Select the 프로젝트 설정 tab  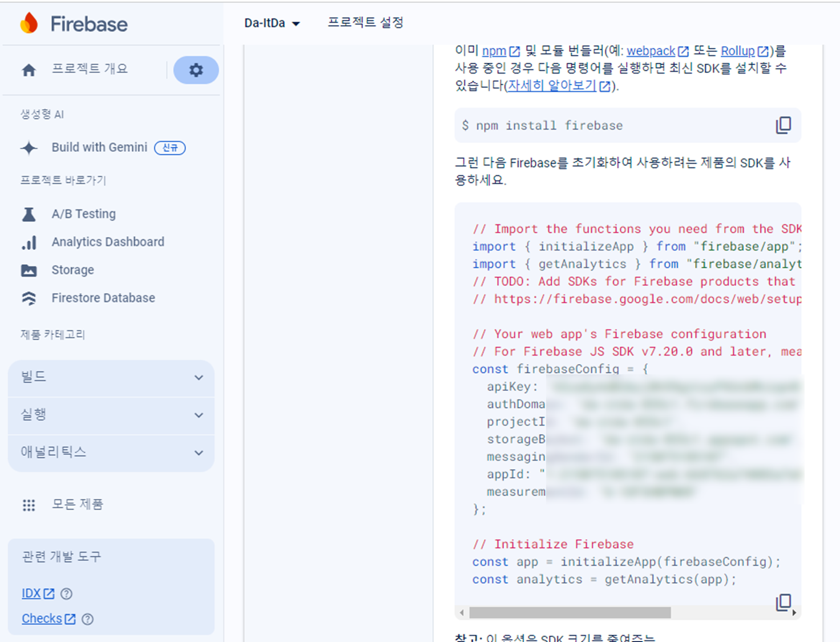365,23
